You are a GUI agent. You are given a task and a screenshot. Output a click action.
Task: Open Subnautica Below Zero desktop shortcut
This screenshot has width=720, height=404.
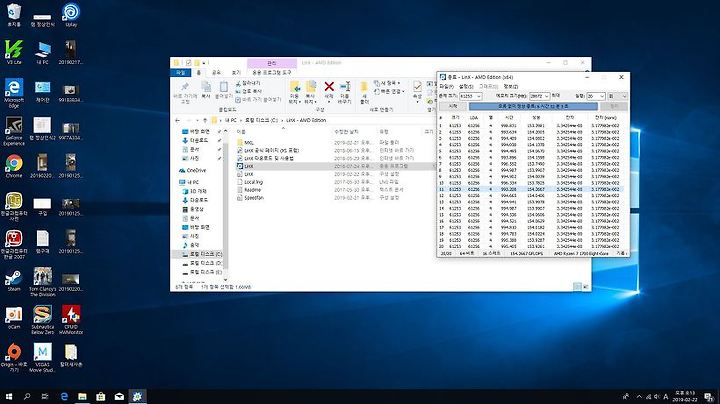[x=42, y=320]
